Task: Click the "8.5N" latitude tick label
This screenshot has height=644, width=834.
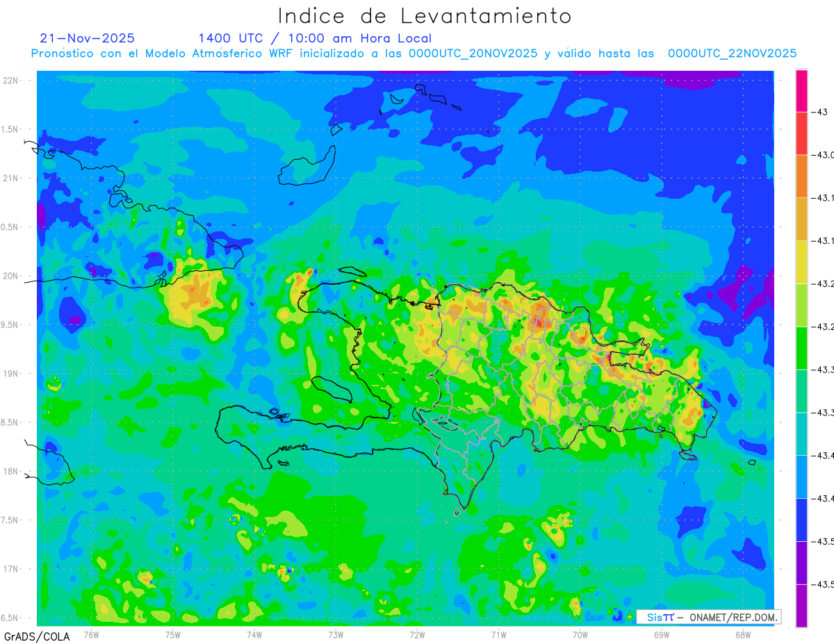Action: pos(10,422)
